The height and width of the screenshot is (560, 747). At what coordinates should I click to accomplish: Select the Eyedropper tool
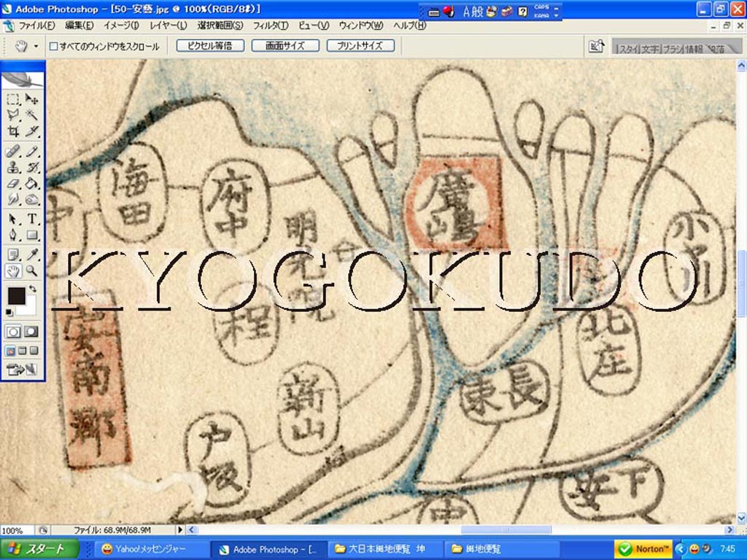[x=31, y=254]
